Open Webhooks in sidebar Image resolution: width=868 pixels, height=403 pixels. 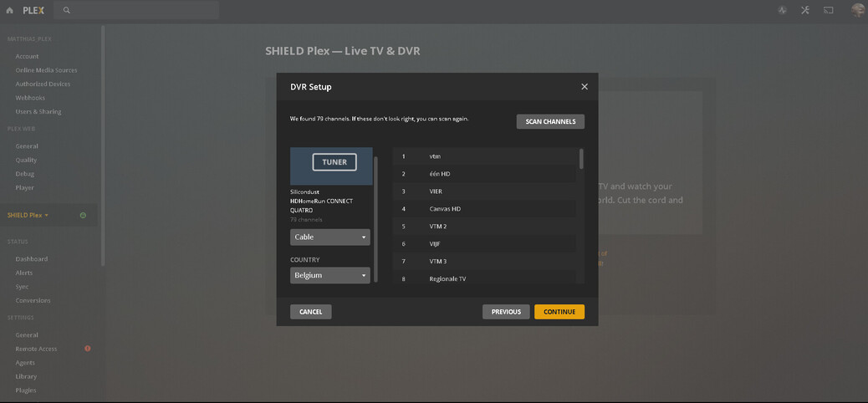[30, 98]
